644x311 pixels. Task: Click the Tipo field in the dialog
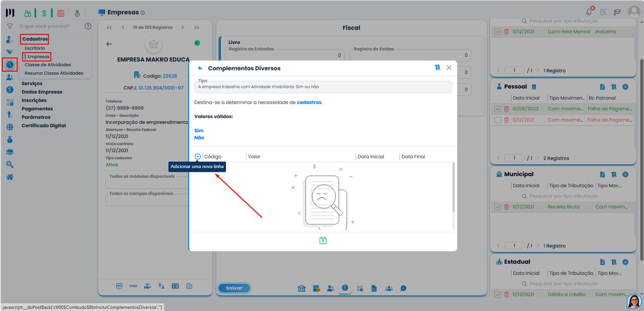(323, 87)
